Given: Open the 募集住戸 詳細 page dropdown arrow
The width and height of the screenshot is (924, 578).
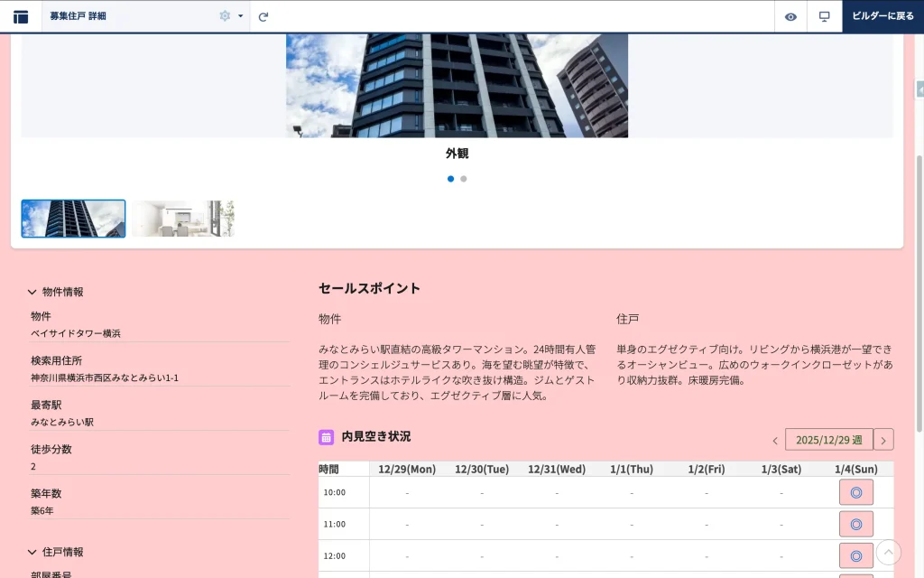Looking at the screenshot, I should [241, 16].
